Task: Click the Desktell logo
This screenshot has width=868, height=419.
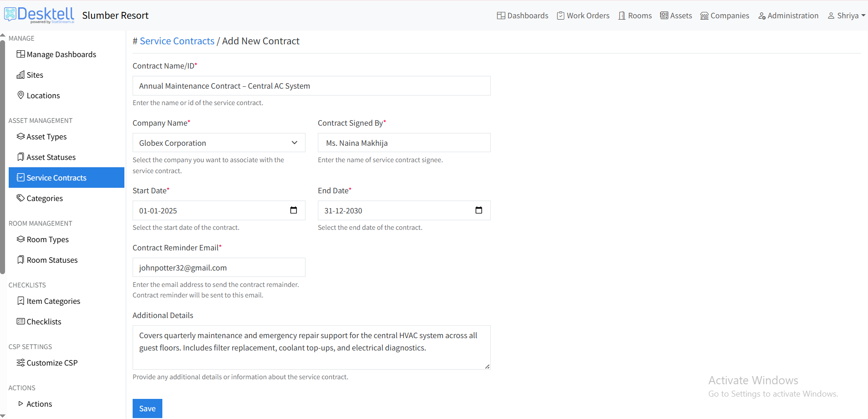Action: pos(39,14)
